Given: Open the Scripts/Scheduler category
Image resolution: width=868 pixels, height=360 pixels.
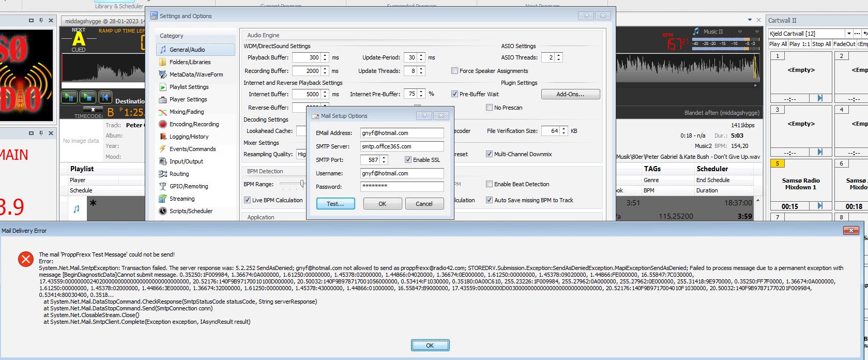Looking at the screenshot, I should pos(191,211).
